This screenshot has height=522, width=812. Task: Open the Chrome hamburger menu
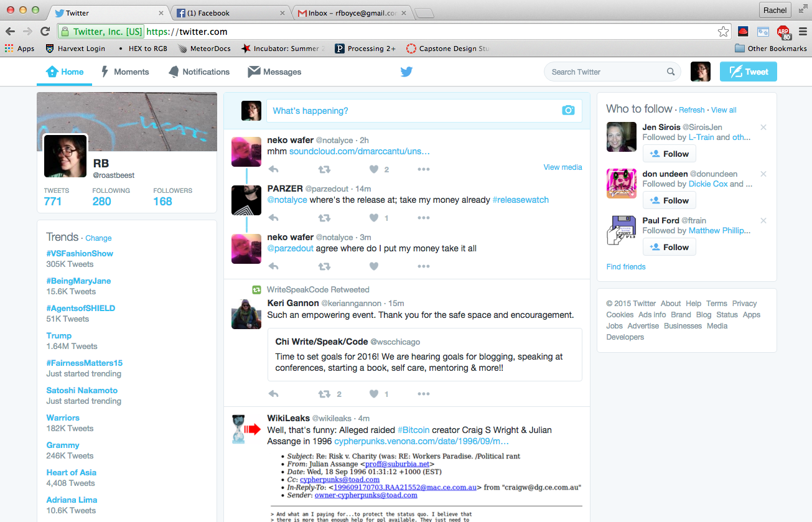(803, 32)
